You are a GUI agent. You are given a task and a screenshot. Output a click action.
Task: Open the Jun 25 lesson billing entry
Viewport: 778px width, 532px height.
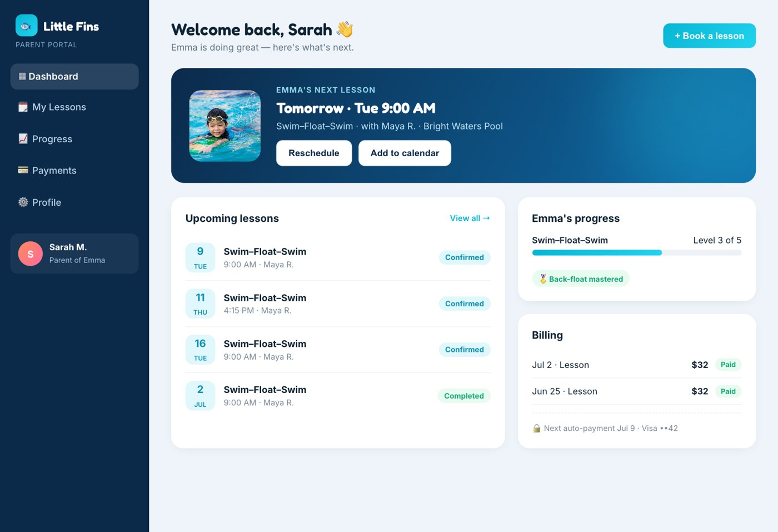636,391
